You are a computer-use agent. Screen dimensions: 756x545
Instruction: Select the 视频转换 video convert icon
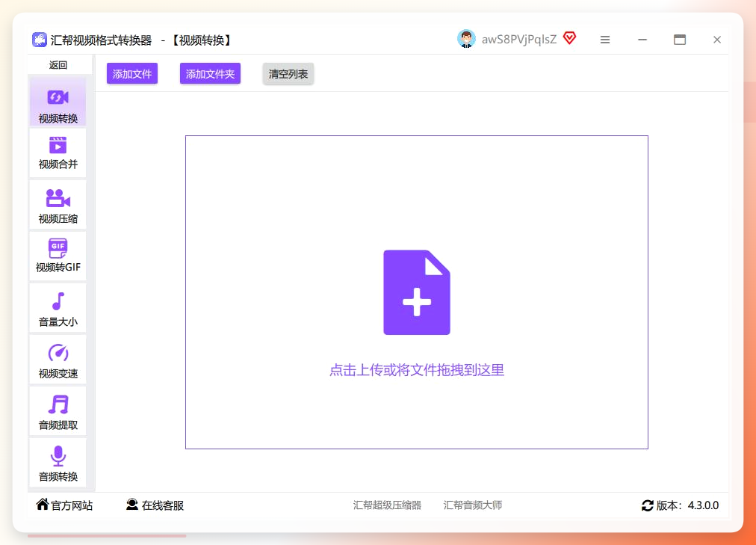(x=58, y=97)
